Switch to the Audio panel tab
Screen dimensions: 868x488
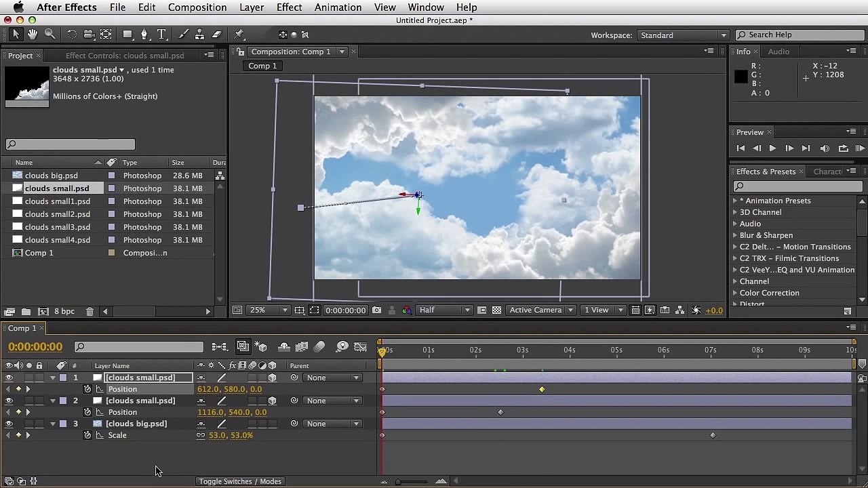click(778, 52)
